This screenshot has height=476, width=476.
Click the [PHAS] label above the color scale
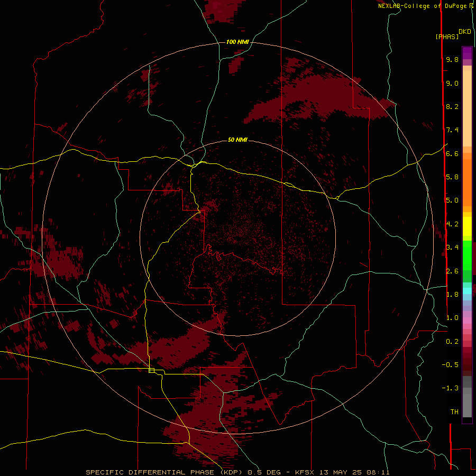pos(447,37)
